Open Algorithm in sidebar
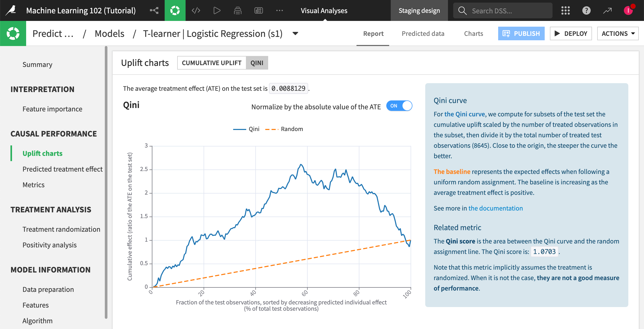Screen dimensions: 644x329 [37, 321]
